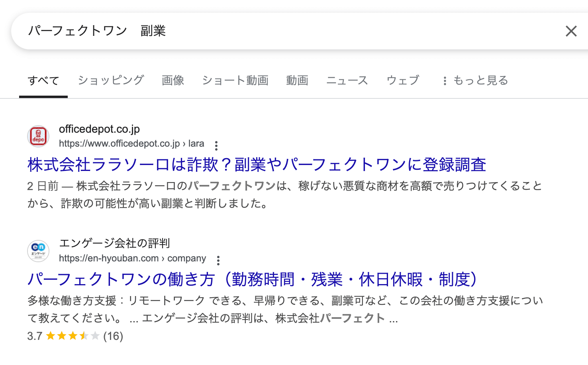Select the すべて tab
The image size is (588, 365).
pos(43,80)
